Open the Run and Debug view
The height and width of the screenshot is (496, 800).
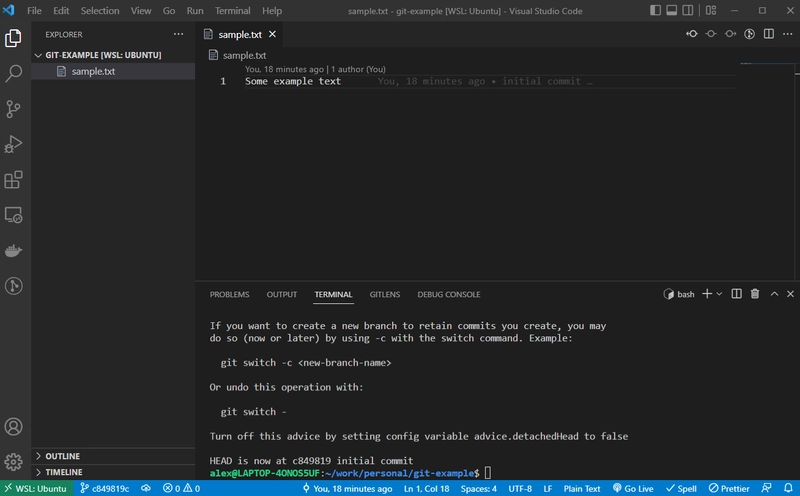(13, 144)
